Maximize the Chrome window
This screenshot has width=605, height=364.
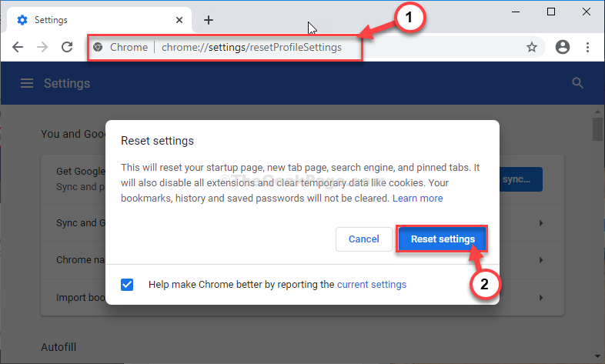pos(551,12)
